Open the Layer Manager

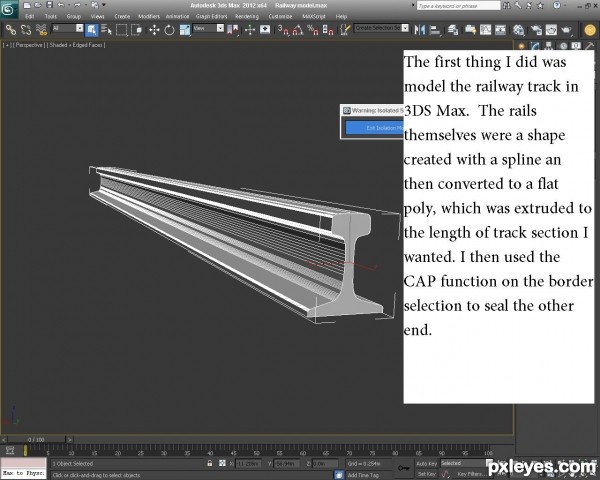(453, 30)
